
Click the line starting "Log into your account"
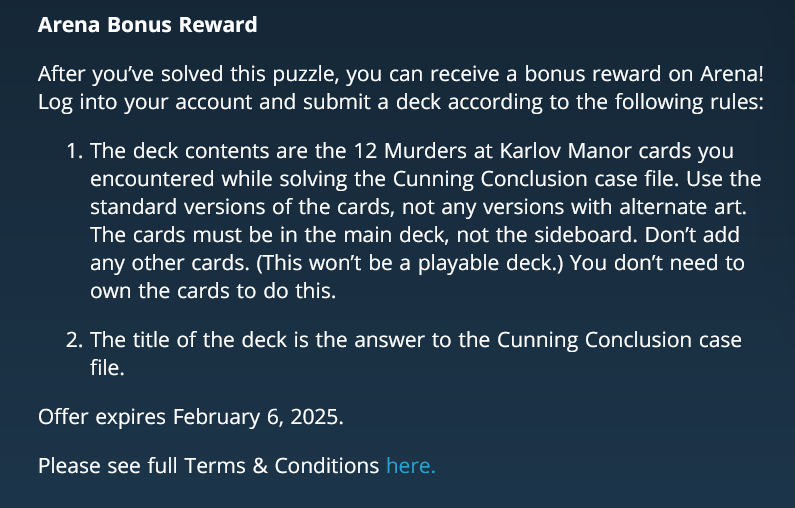point(401,102)
